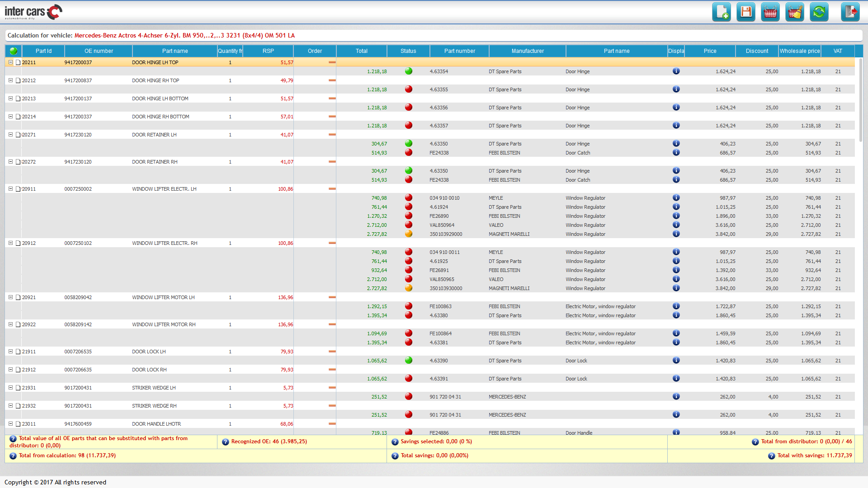The height and width of the screenshot is (488, 868).
Task: Click the document icon beside part 21911
Action: pos(18,351)
